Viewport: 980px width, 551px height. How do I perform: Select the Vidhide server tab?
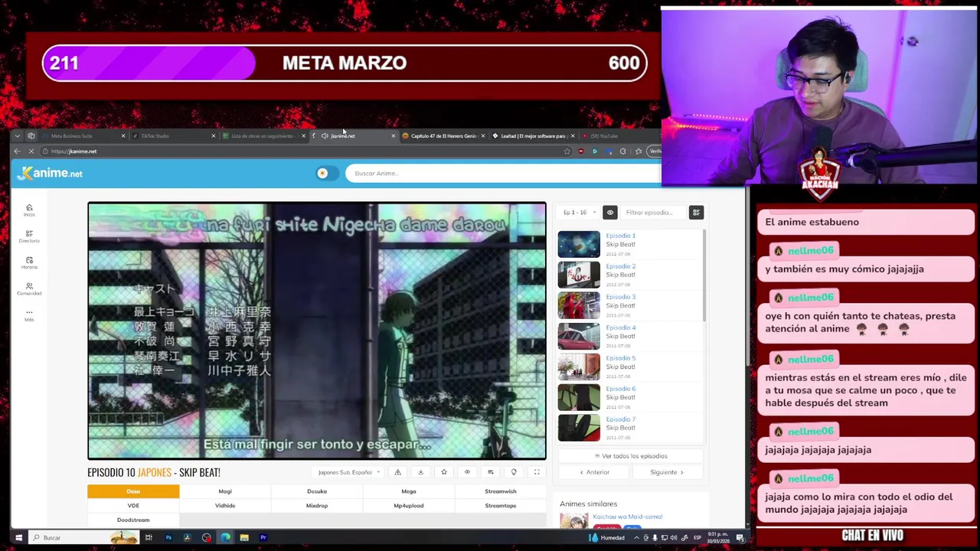pyautogui.click(x=225, y=505)
